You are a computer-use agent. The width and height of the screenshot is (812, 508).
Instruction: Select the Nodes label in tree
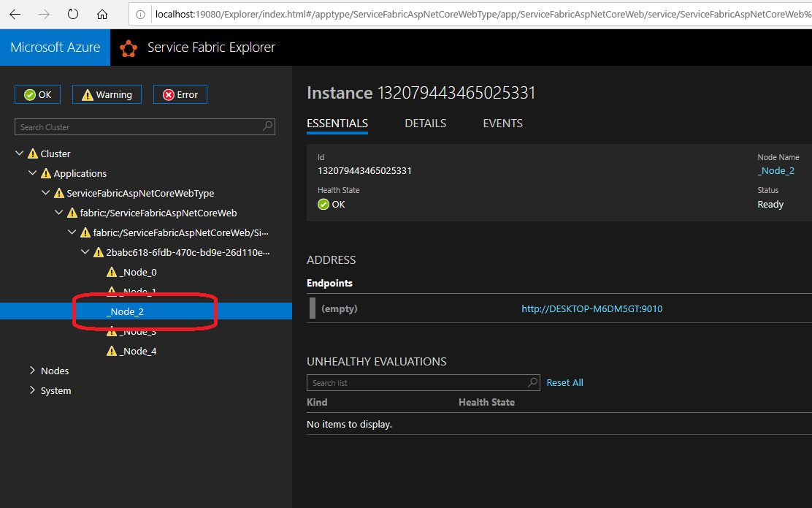click(55, 371)
